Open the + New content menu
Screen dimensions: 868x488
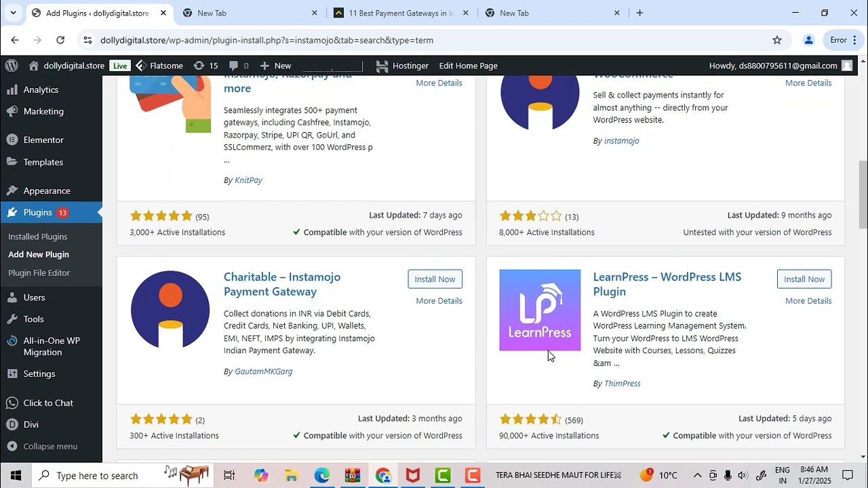click(x=275, y=66)
